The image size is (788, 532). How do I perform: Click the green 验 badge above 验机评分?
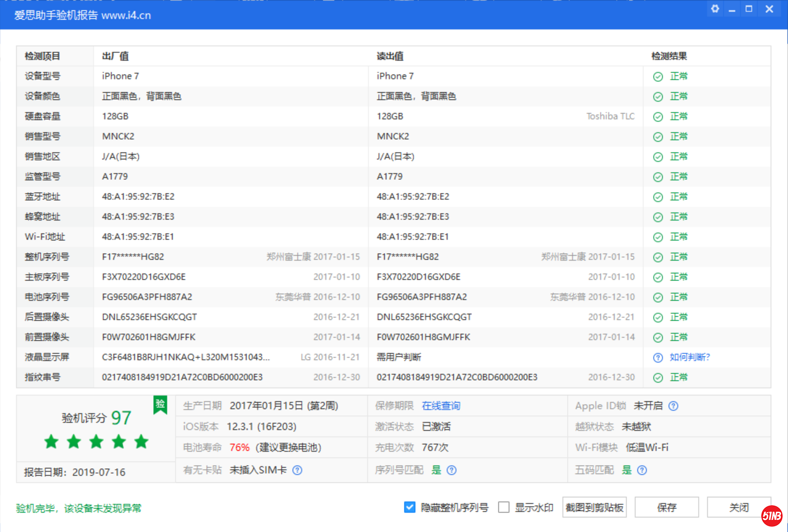click(159, 405)
